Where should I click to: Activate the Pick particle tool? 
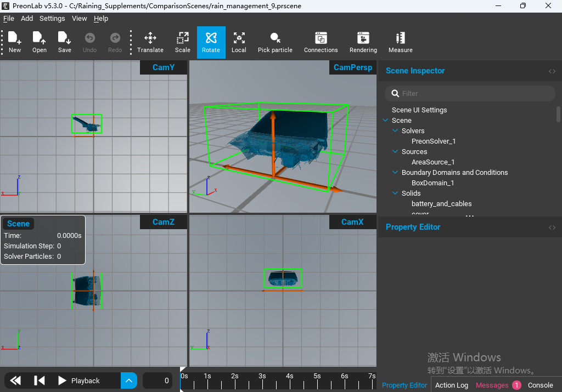pyautogui.click(x=275, y=42)
